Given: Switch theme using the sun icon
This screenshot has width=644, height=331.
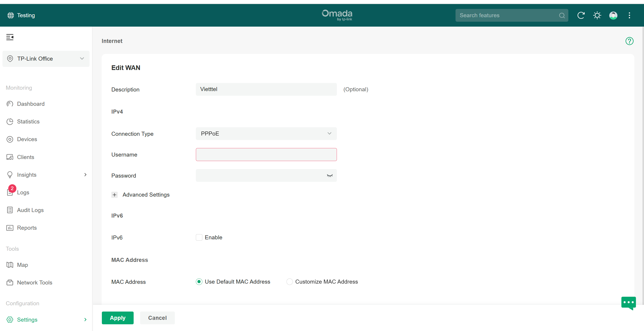Looking at the screenshot, I should (597, 15).
